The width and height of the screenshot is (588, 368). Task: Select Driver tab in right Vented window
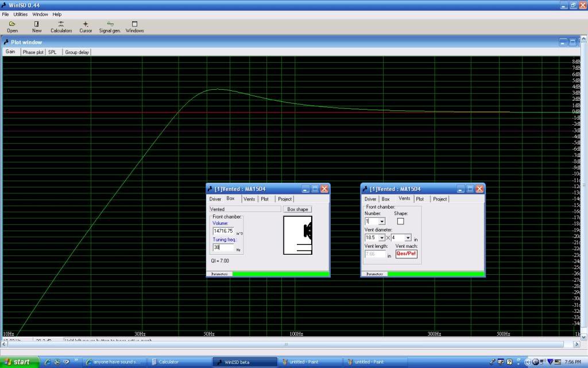tap(370, 199)
